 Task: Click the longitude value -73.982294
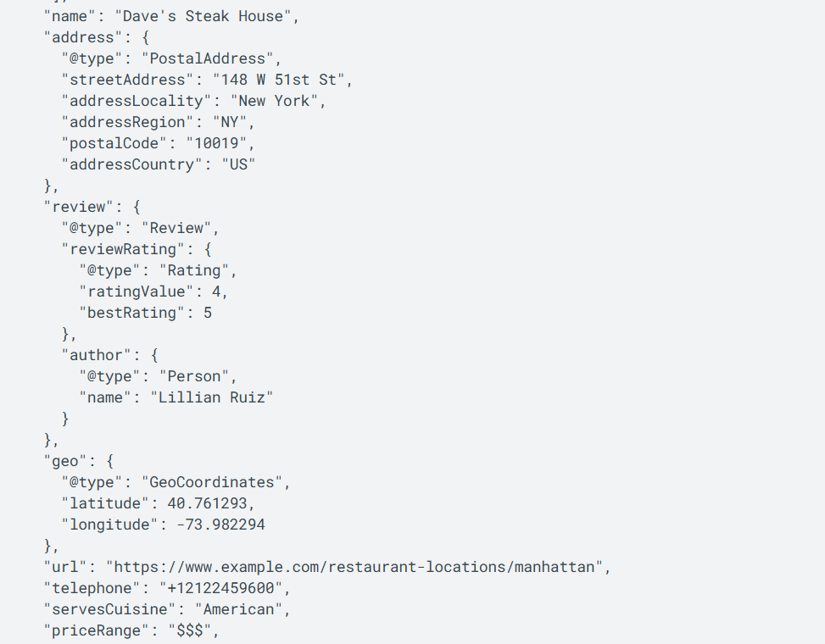220,525
